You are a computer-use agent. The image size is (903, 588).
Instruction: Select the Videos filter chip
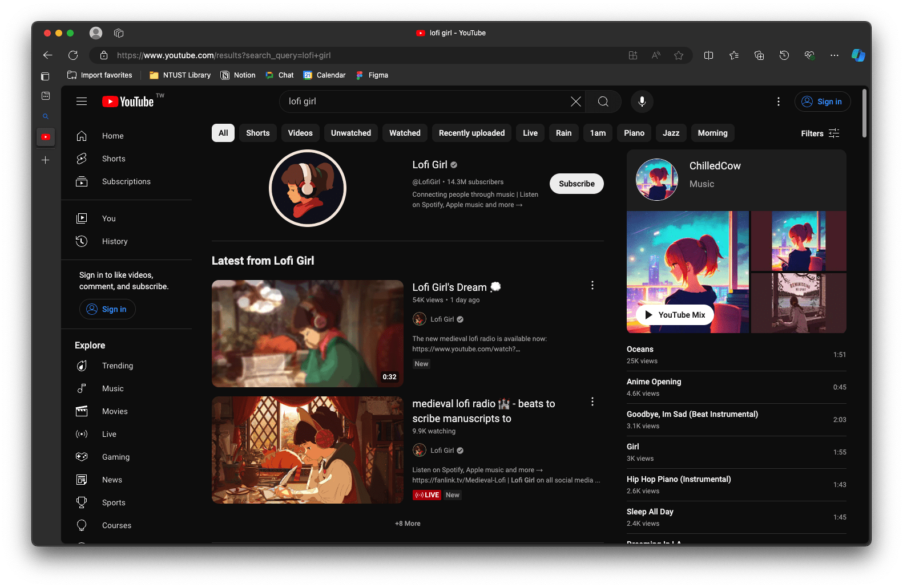pos(300,133)
